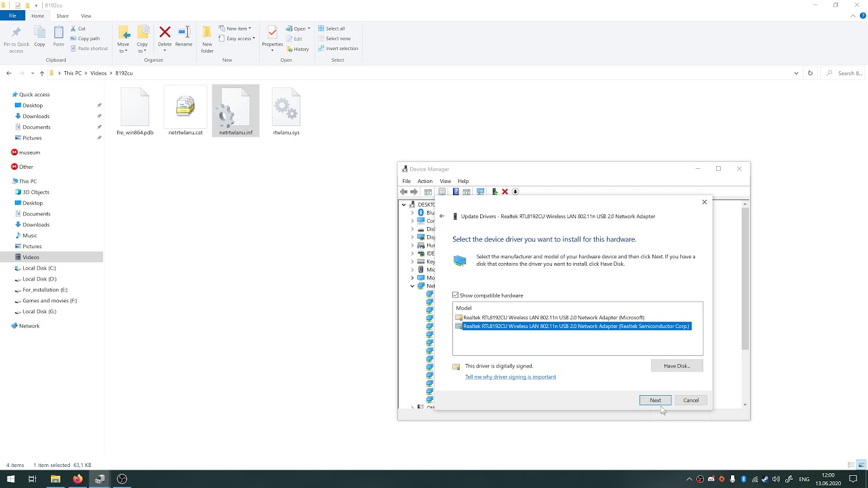Viewport: 868px width, 488px height.
Task: Click the Copy path icon in the ribbon
Action: point(74,39)
